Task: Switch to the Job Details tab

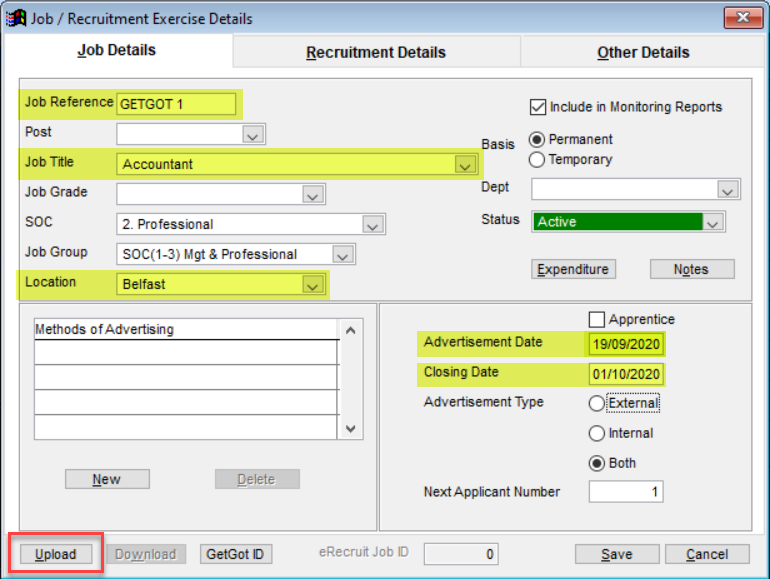Action: point(117,50)
